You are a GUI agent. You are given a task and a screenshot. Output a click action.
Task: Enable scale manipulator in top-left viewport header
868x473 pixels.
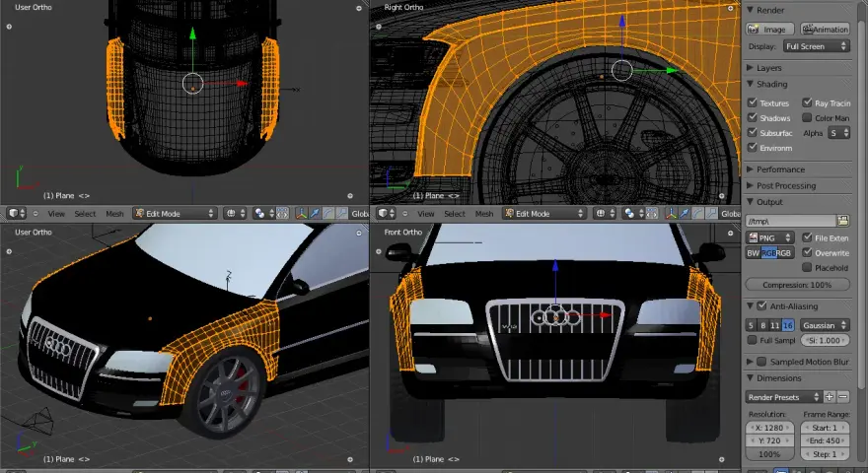[342, 213]
